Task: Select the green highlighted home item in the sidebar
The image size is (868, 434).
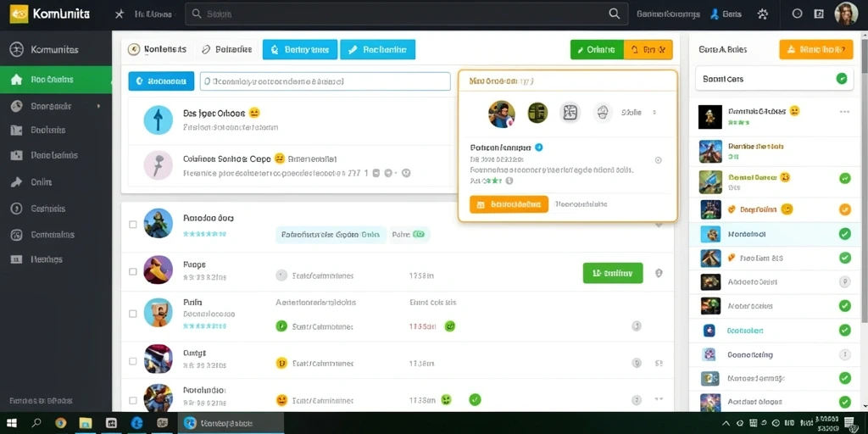Action: (55, 79)
